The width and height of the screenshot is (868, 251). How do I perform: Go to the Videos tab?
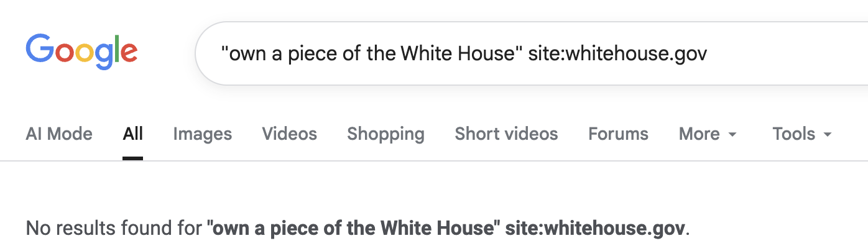(289, 134)
